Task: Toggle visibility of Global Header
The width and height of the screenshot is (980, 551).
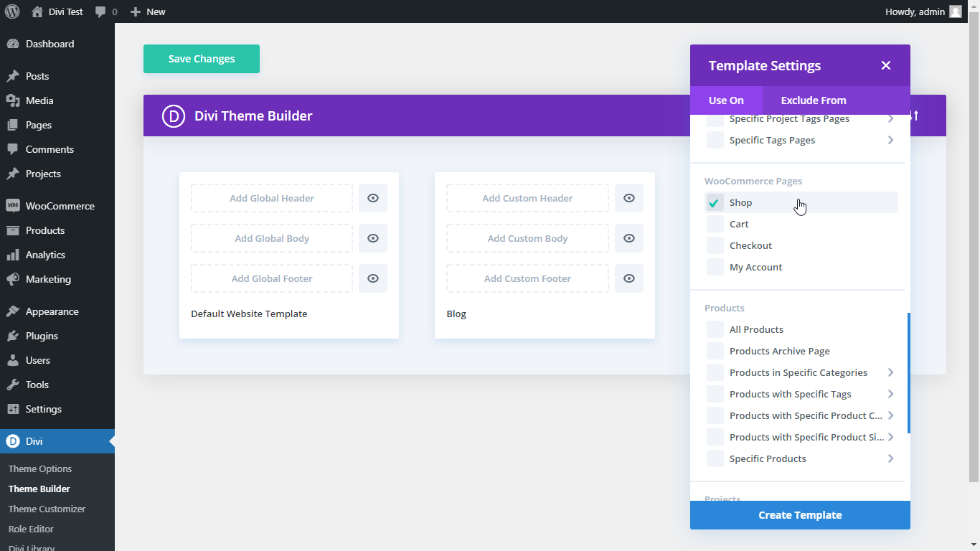Action: (x=373, y=198)
